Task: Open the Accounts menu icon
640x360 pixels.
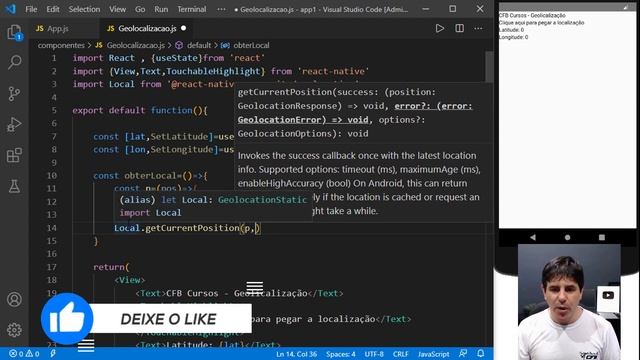Action: (14, 299)
